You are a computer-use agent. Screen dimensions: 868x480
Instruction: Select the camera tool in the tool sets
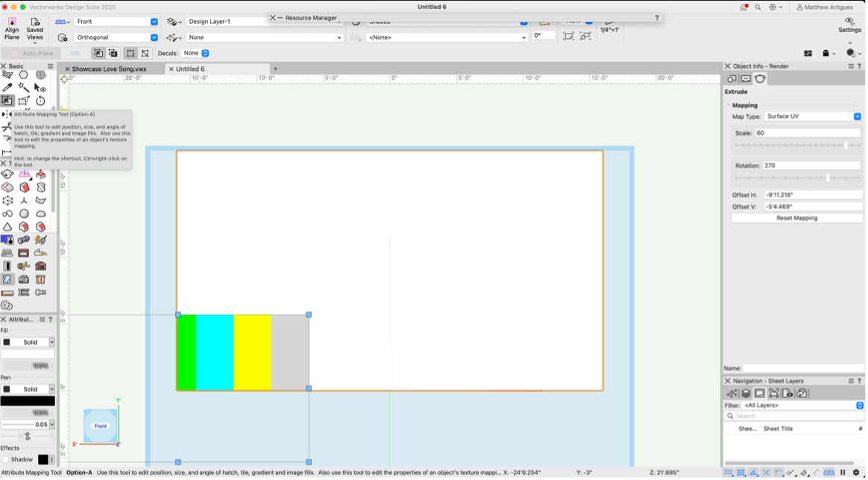pos(24,280)
